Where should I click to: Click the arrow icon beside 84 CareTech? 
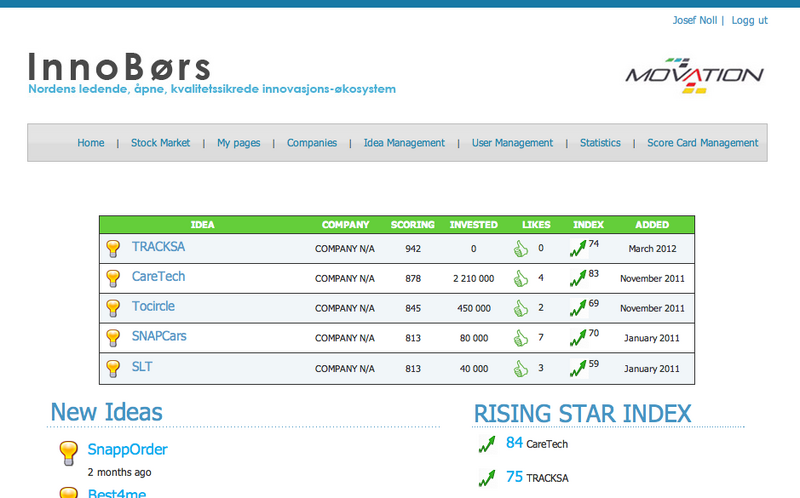[487, 444]
